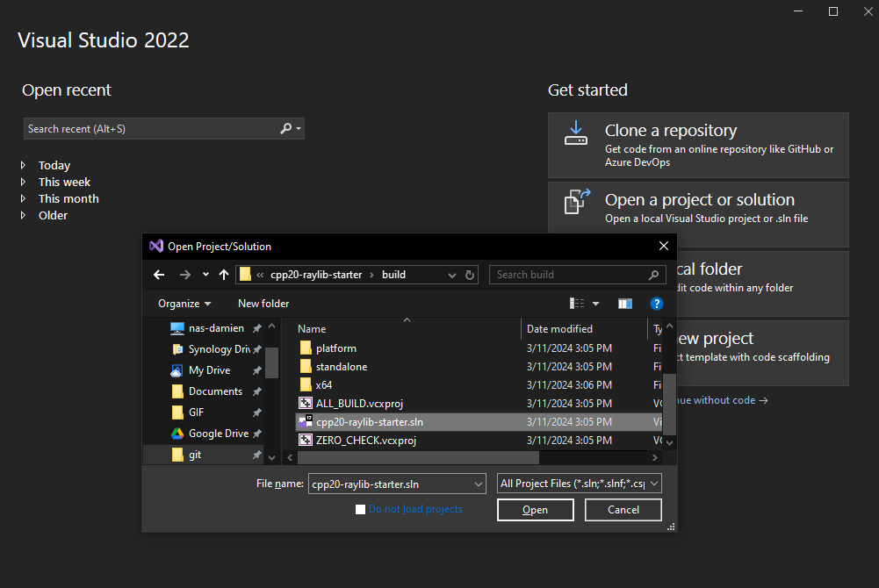Click the ZERO_CHECK.vcxproj file icon
Screen dimensions: 879x588
point(306,441)
